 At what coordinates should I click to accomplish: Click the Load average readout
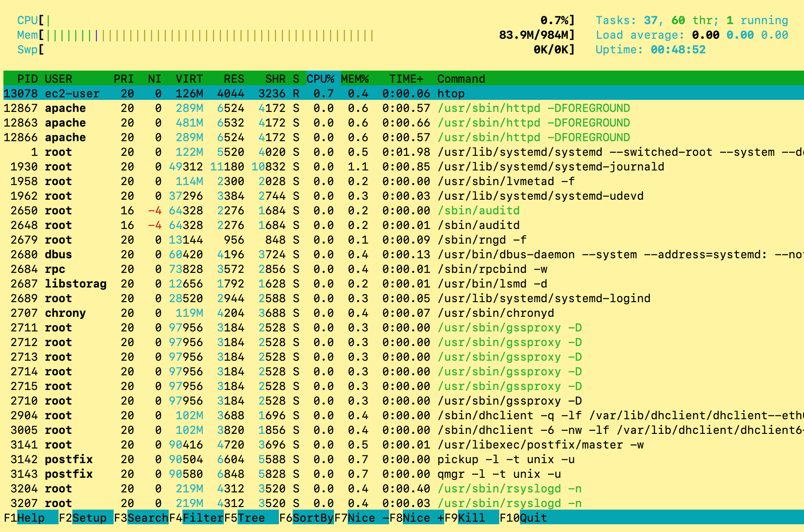click(x=692, y=35)
